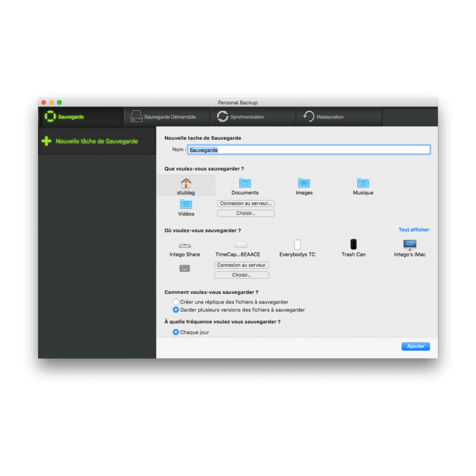This screenshot has width=476, height=476.
Task: Select the Chaque jour radio button
Action: [176, 332]
